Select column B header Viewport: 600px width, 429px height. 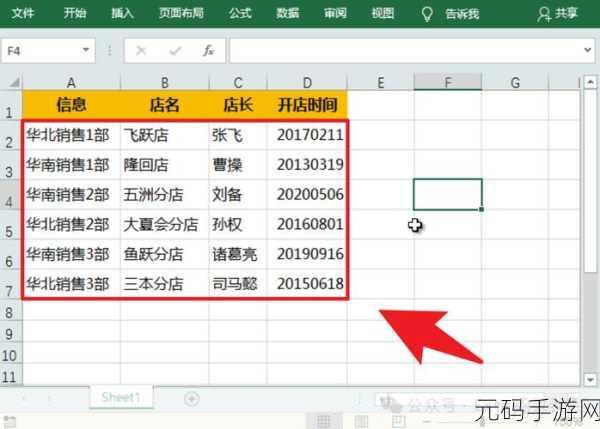(x=165, y=82)
